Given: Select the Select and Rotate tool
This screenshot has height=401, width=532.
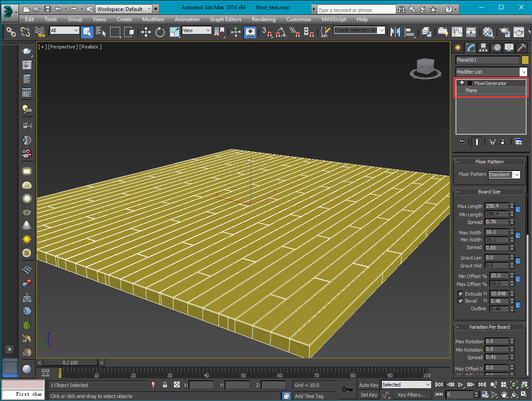Looking at the screenshot, I should pyautogui.click(x=160, y=32).
